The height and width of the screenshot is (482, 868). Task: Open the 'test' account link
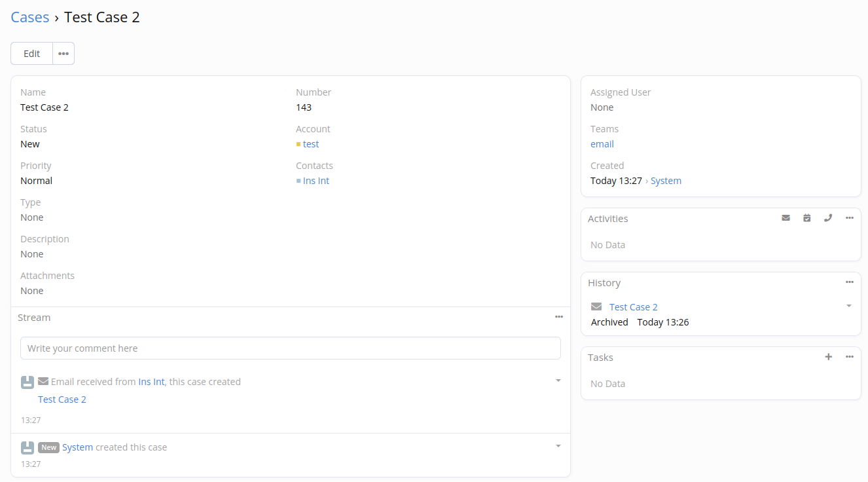click(311, 144)
